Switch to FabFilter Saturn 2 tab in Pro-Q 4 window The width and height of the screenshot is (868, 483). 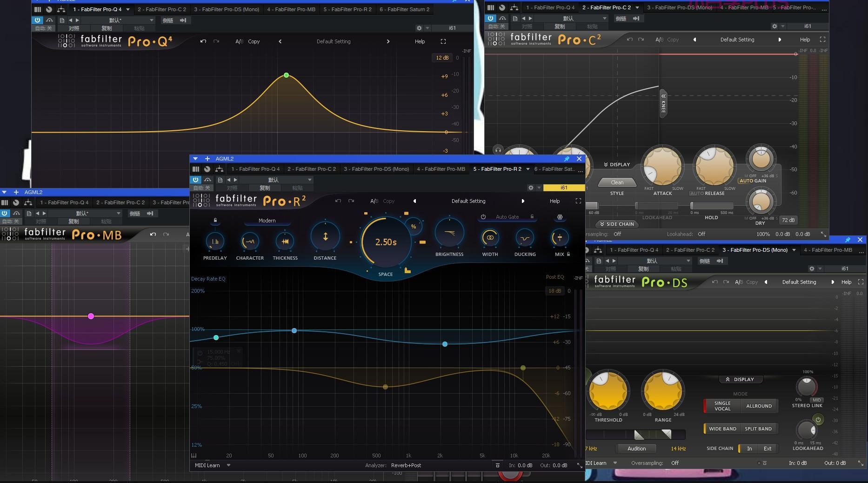point(404,9)
